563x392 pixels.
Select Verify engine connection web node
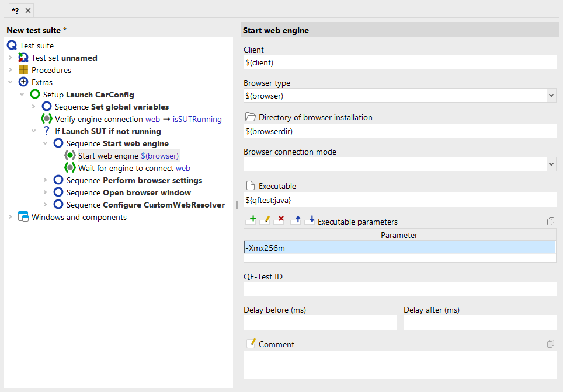pyautogui.click(x=138, y=119)
